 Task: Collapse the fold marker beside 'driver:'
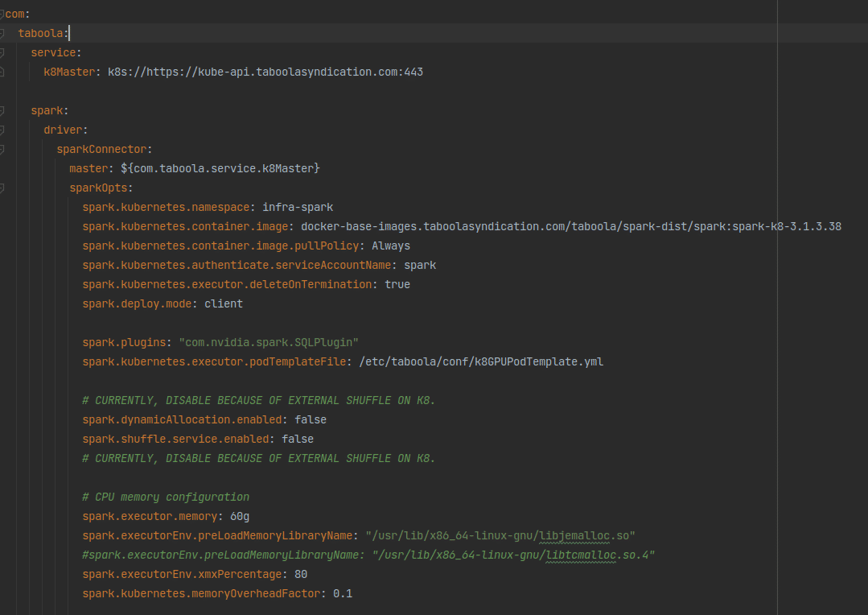pos(2,130)
